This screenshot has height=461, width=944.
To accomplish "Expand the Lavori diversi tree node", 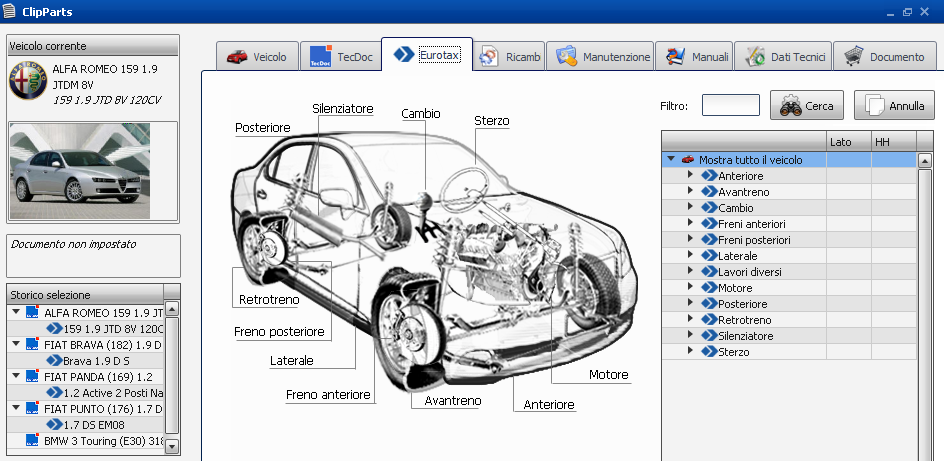I will [x=691, y=271].
